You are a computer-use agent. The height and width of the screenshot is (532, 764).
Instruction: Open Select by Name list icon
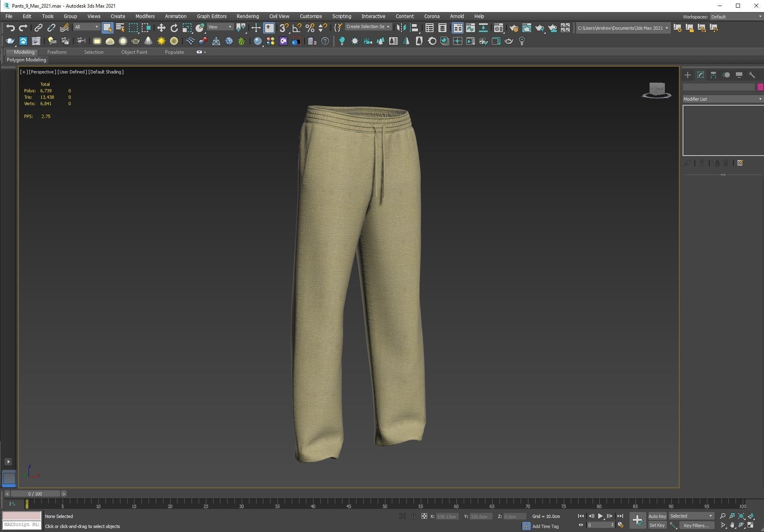pyautogui.click(x=120, y=28)
